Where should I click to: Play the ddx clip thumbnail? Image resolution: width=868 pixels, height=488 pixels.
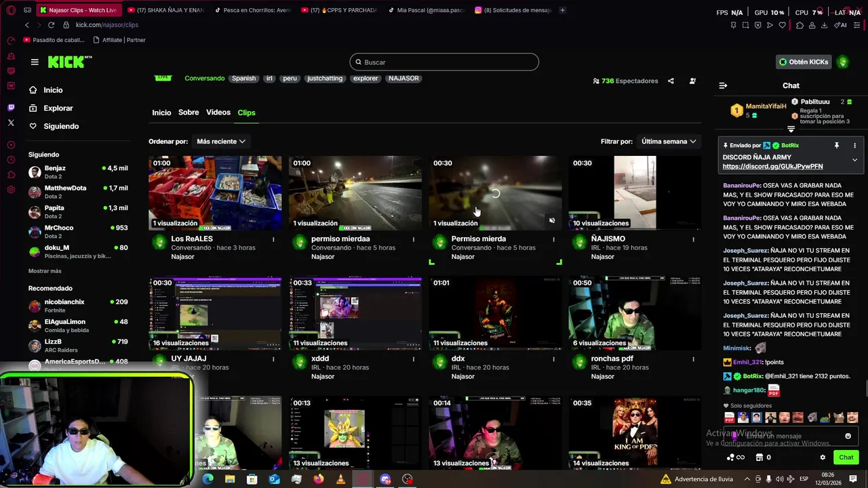[x=495, y=313]
